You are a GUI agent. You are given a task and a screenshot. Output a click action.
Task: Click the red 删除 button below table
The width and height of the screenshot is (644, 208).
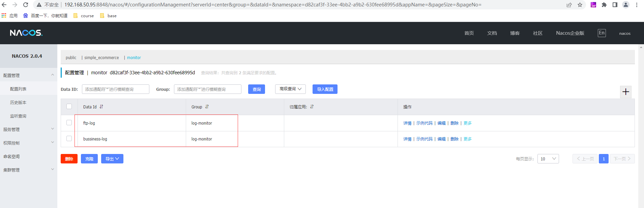[69, 159]
